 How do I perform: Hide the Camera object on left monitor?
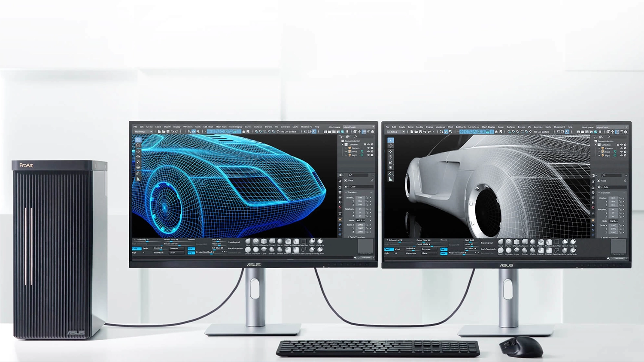368,148
